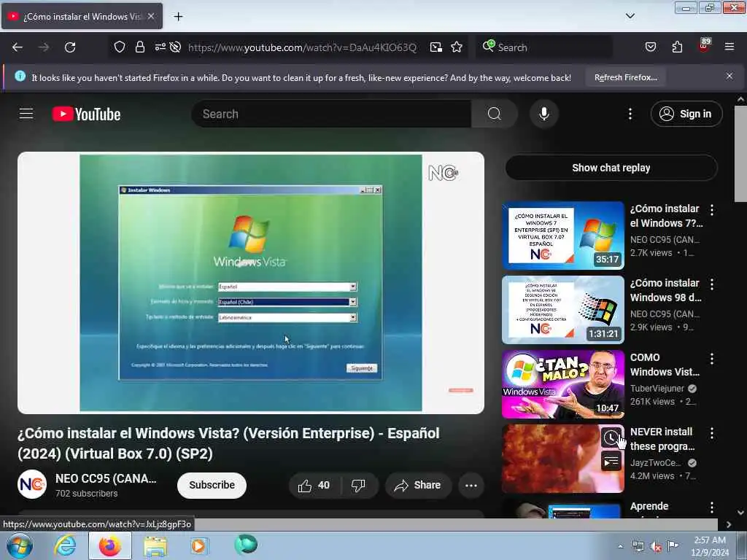Open NEO CC95 channel avatar
Image resolution: width=747 pixels, height=560 pixels.
pos(32,485)
